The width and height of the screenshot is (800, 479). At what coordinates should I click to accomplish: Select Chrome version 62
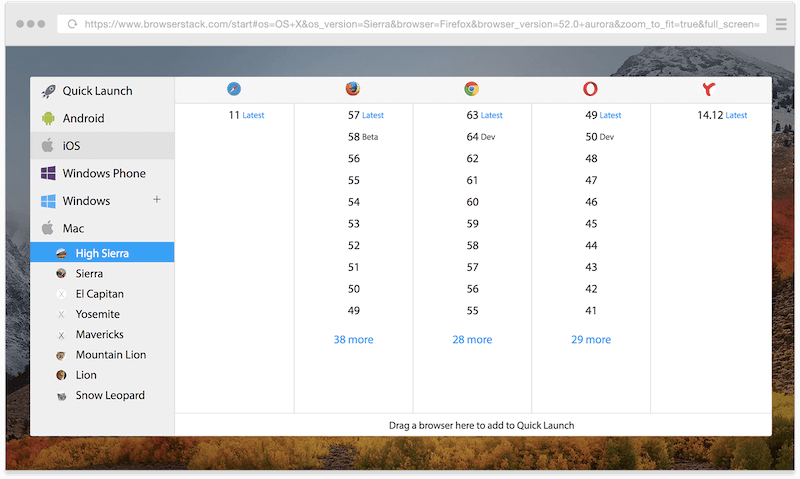pyautogui.click(x=472, y=159)
